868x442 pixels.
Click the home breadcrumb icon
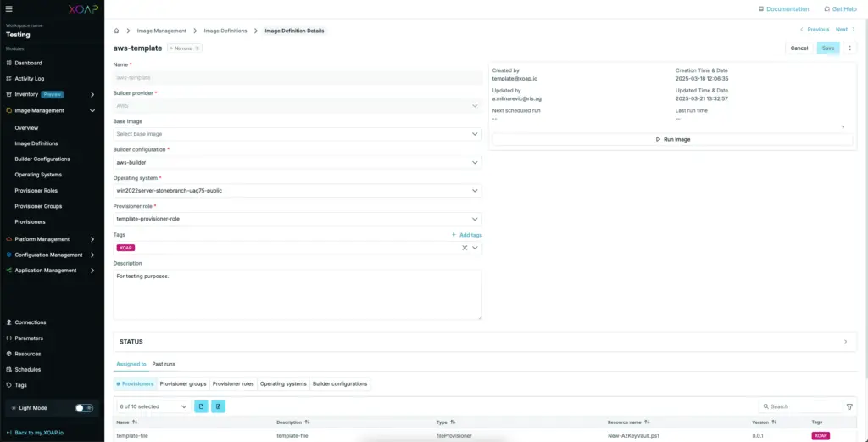(117, 31)
